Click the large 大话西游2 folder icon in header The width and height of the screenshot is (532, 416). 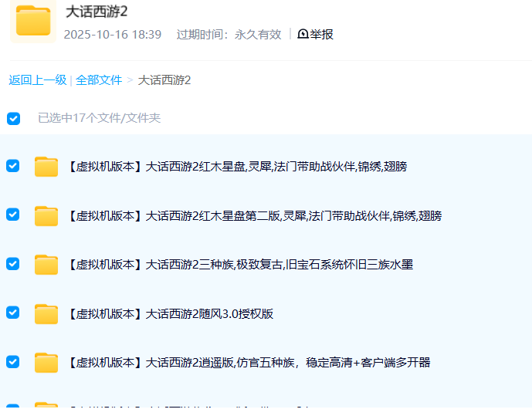pyautogui.click(x=32, y=21)
